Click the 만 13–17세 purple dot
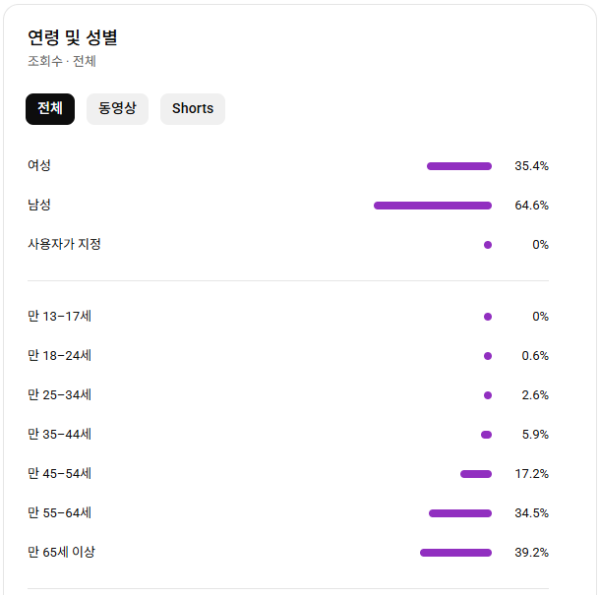 coord(488,317)
